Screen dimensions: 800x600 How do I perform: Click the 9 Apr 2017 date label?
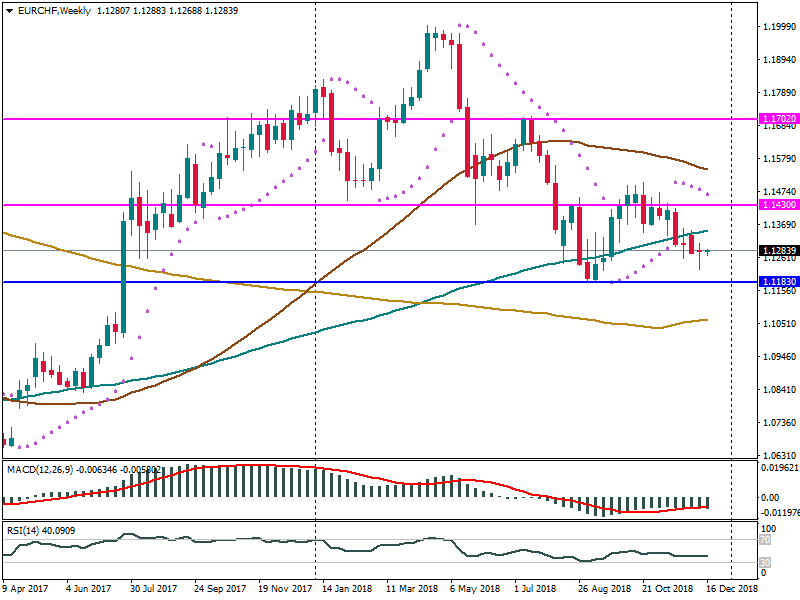(26, 591)
